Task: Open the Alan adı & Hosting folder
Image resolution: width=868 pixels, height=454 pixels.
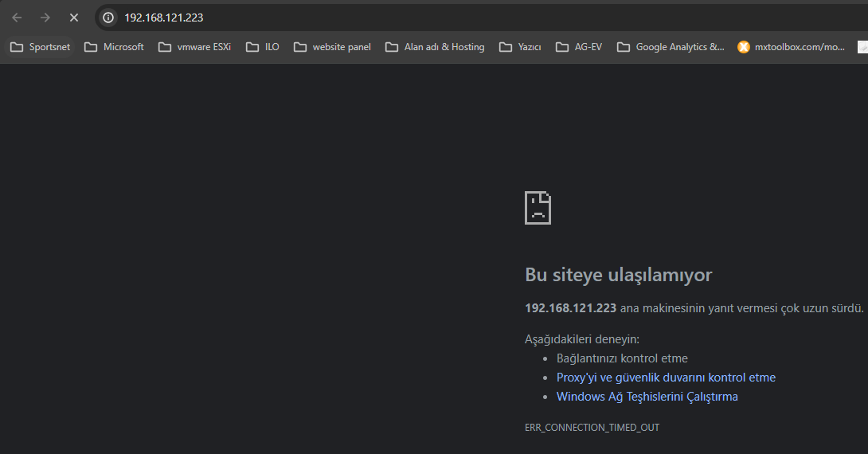Action: click(435, 47)
